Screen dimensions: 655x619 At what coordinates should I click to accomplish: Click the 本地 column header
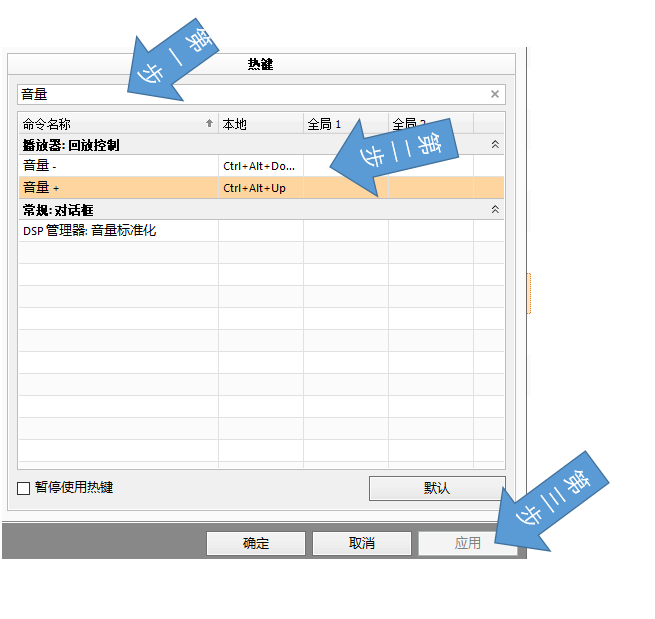260,124
